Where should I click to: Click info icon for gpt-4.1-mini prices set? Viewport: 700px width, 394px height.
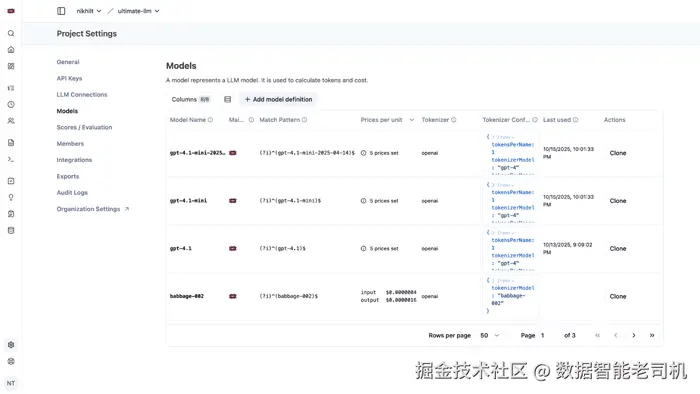[x=363, y=201]
